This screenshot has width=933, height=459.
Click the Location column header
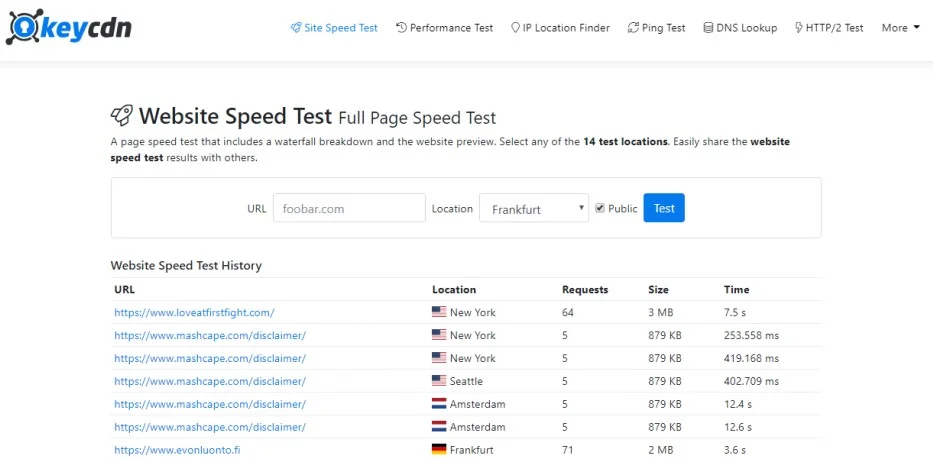454,289
